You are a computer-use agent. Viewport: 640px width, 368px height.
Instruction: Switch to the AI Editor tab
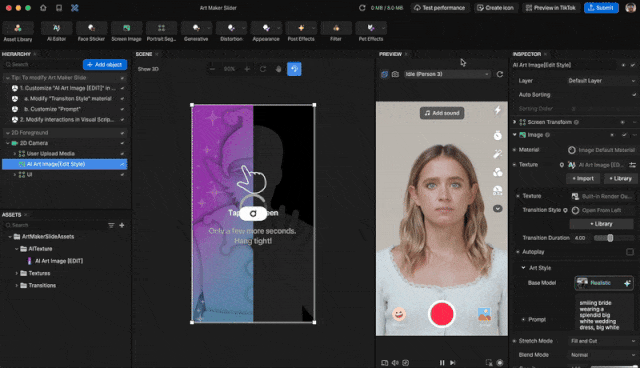(x=56, y=32)
